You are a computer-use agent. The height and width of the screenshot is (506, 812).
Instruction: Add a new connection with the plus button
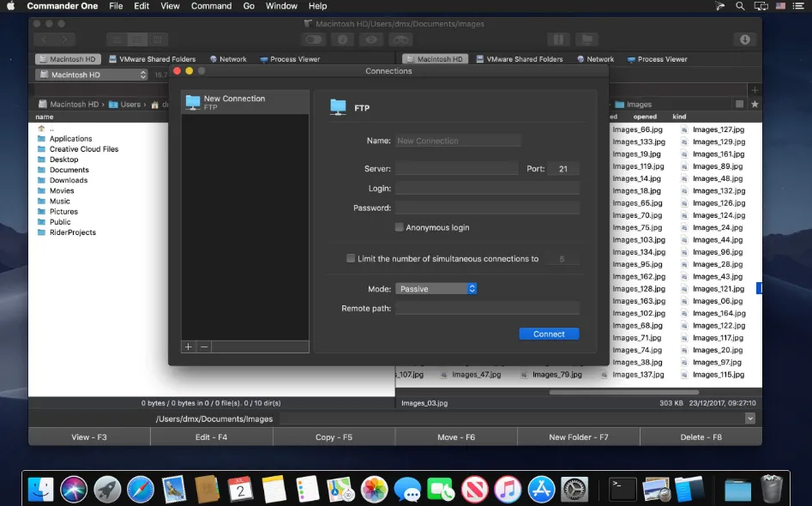tap(189, 346)
